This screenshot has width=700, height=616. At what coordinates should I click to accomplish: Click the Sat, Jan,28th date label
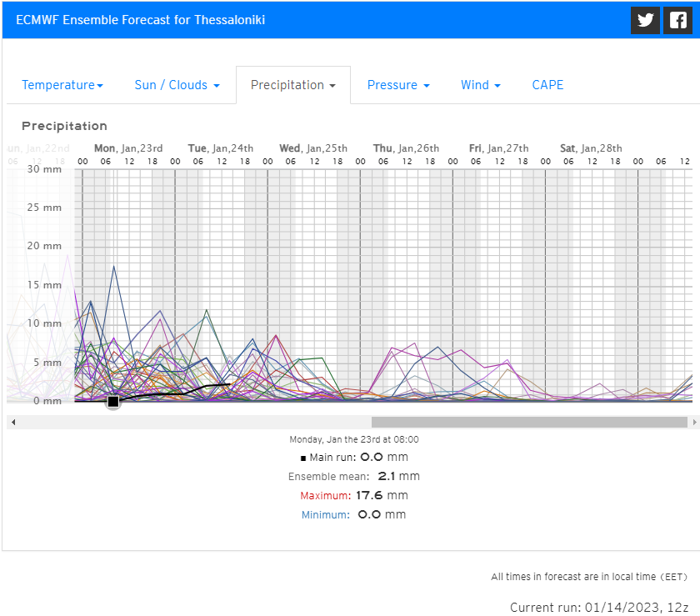pyautogui.click(x=591, y=148)
